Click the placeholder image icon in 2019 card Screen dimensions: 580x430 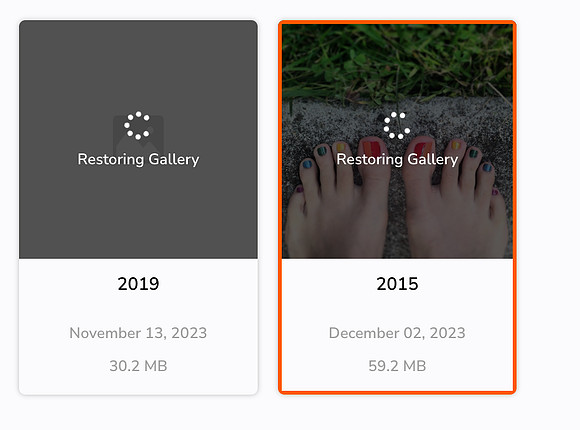(138, 134)
